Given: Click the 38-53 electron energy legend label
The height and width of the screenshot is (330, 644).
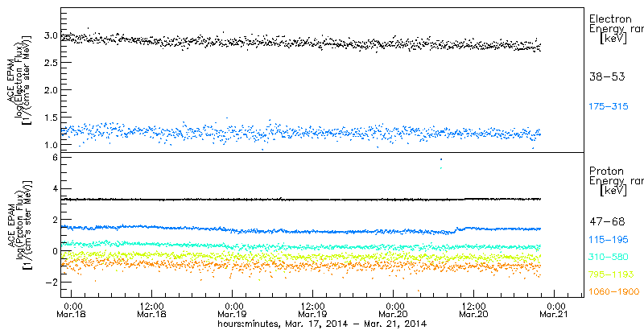Looking at the screenshot, I should click(608, 76).
